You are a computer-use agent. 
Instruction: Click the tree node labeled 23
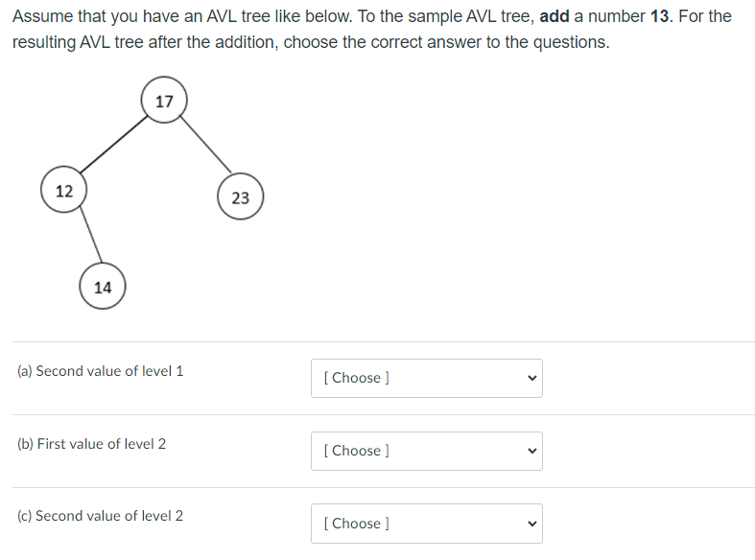[x=240, y=197]
